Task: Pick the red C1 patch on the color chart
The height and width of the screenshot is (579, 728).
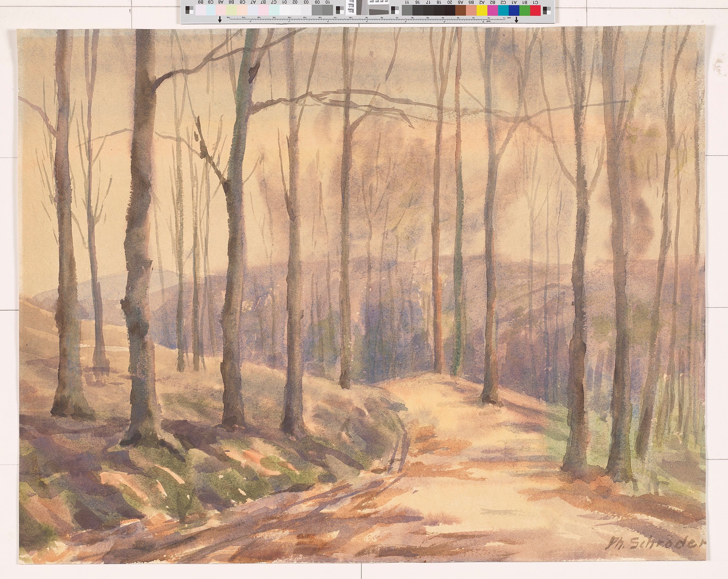Action: (535, 11)
